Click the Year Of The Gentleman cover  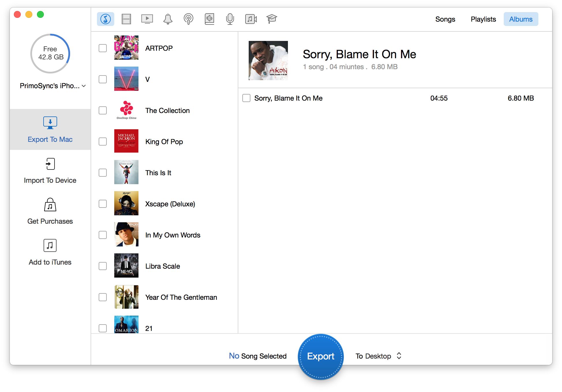(126, 297)
